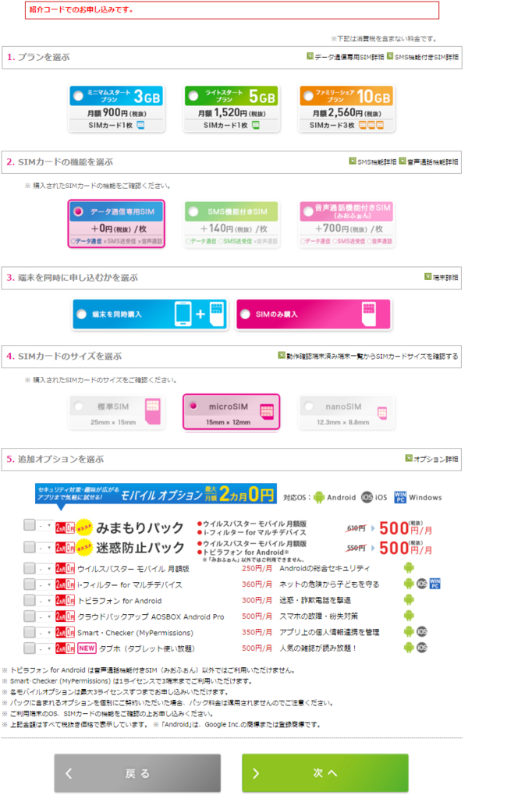The width and height of the screenshot is (532, 799).
Task: Click WIN PC icon on i-フィルター row
Action: [x=434, y=584]
